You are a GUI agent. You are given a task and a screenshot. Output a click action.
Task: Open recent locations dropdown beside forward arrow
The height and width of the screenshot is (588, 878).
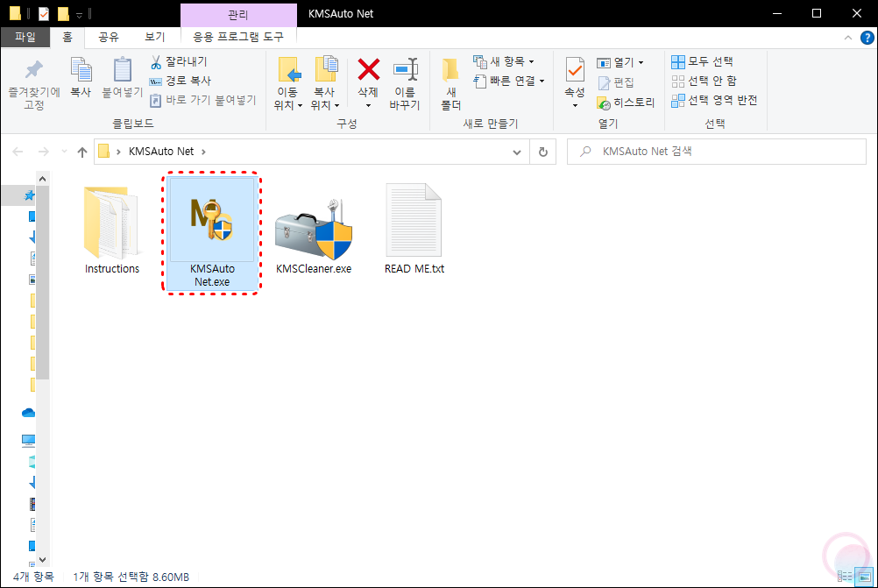[64, 152]
